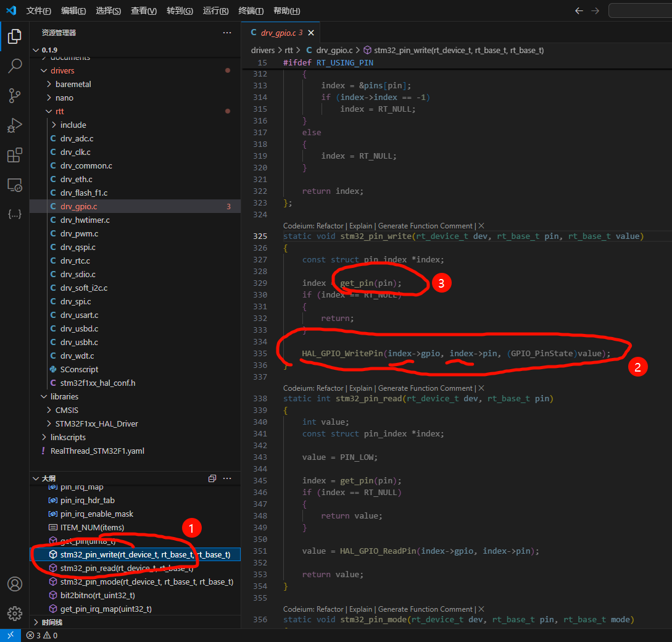Select stm32_pin_mode in the outline list

[146, 582]
